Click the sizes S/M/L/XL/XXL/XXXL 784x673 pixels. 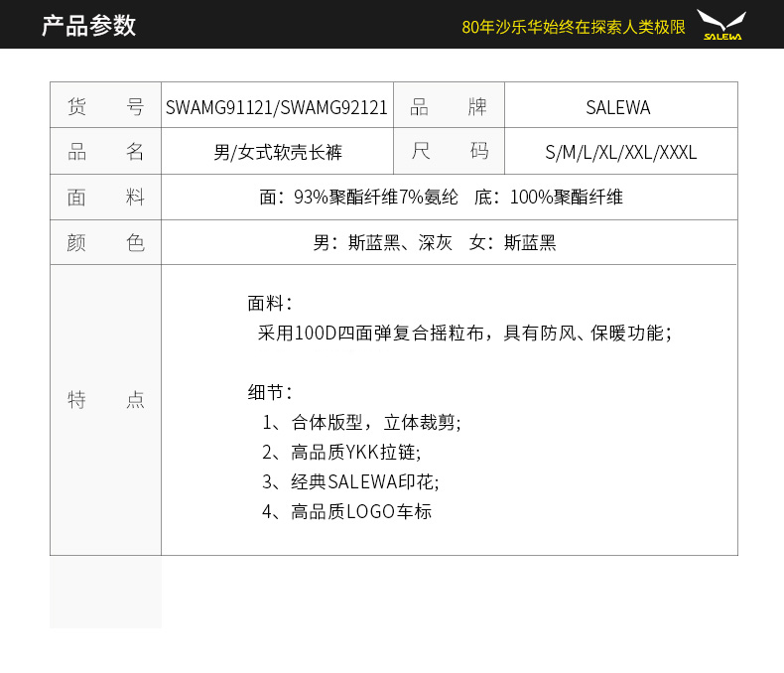pyautogui.click(x=620, y=152)
